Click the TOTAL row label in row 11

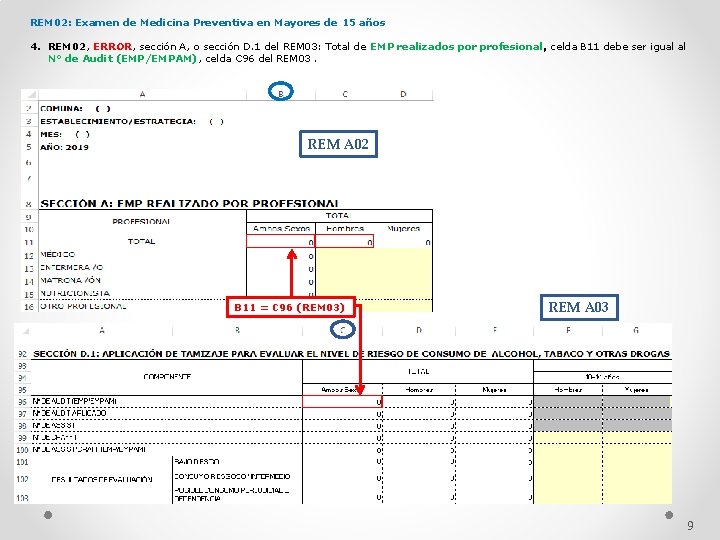pos(141,242)
